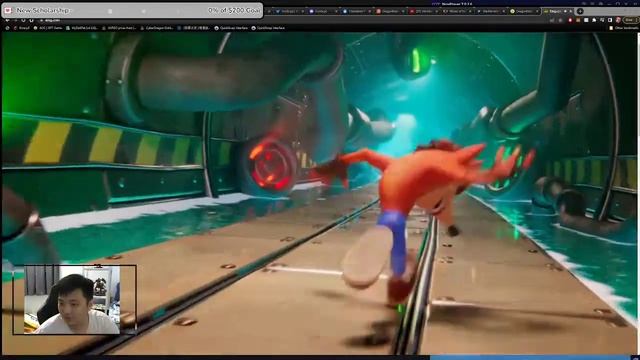Click the Crash Bandicoot video frame
Screen dimensions: 640x360
click(320, 193)
